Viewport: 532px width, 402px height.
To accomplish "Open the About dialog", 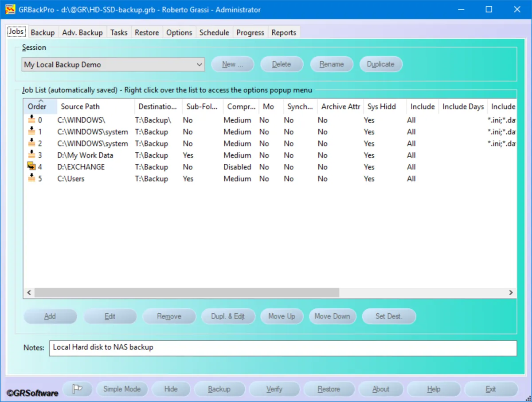I will [381, 389].
